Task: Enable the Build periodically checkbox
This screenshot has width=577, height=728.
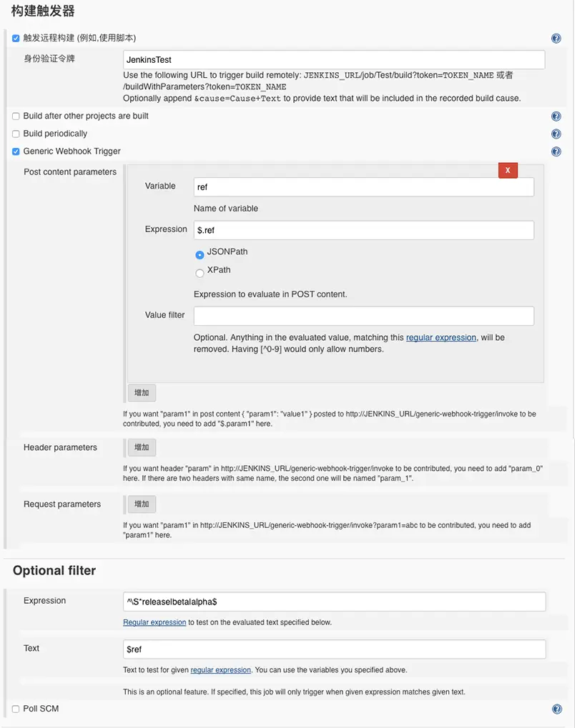Action: [x=16, y=134]
